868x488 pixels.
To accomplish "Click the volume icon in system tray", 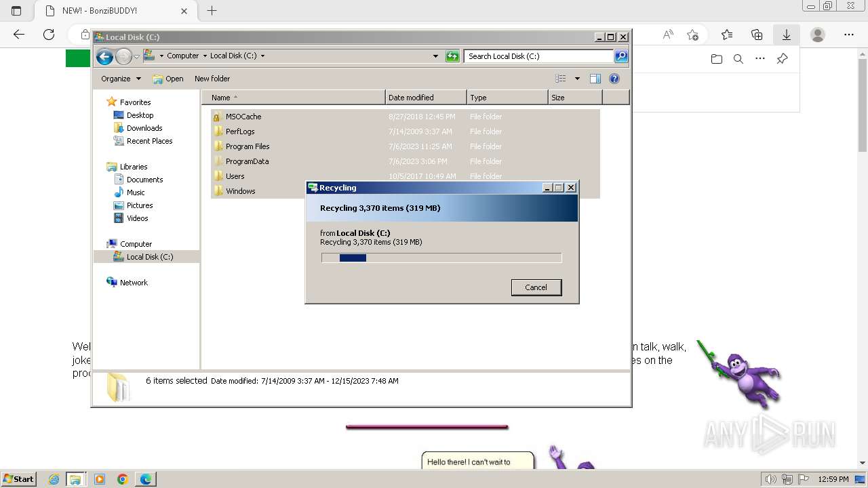I will [771, 479].
